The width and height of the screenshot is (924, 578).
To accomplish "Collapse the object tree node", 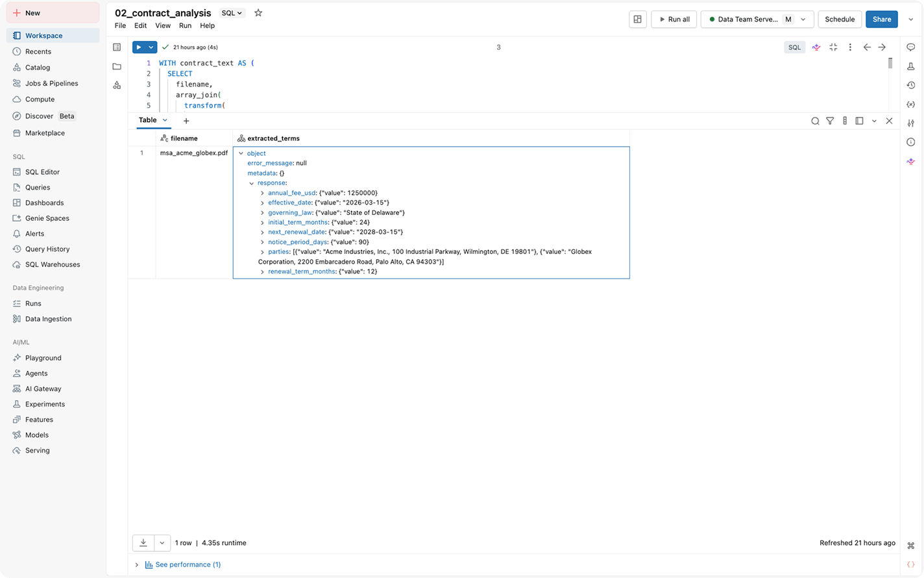I will [x=241, y=153].
